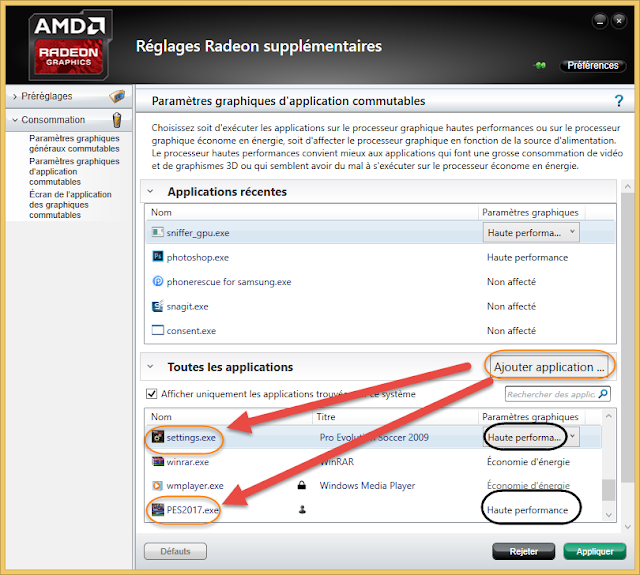Click the scroll-up arrow of all-applications list
The height and width of the screenshot is (575, 640).
(609, 416)
